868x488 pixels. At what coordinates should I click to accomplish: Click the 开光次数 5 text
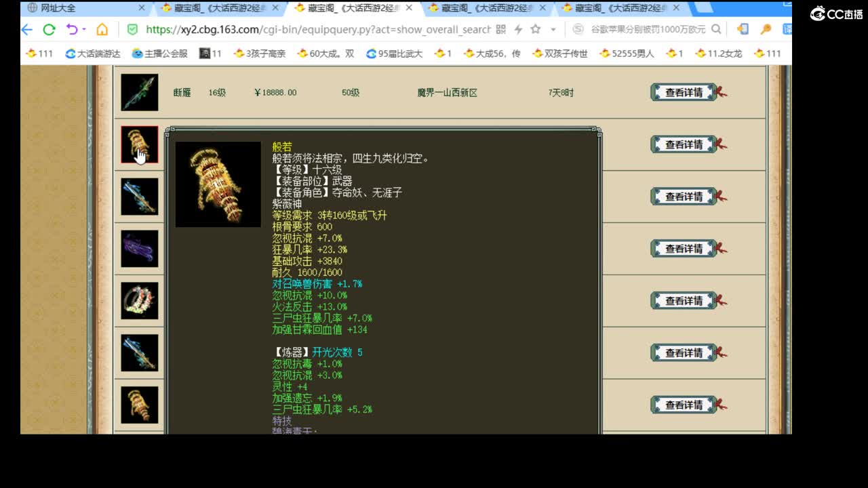tap(338, 352)
